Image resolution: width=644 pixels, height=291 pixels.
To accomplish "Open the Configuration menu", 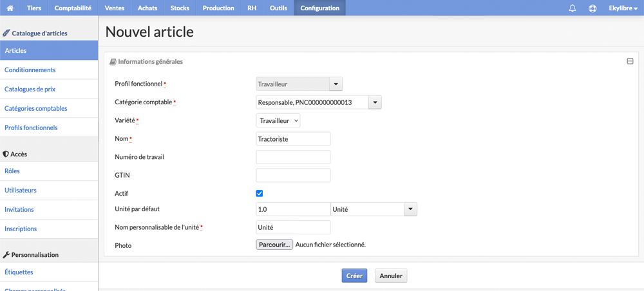I will click(x=320, y=8).
